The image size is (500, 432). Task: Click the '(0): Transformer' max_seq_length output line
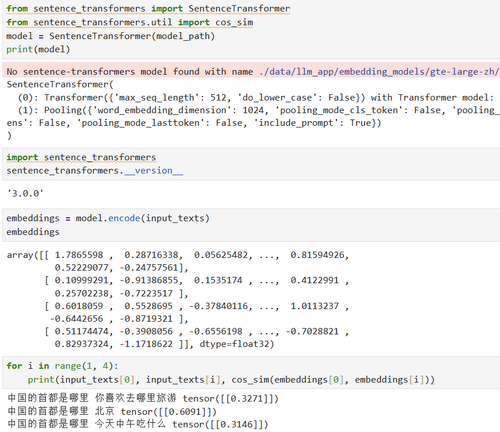pyautogui.click(x=256, y=98)
